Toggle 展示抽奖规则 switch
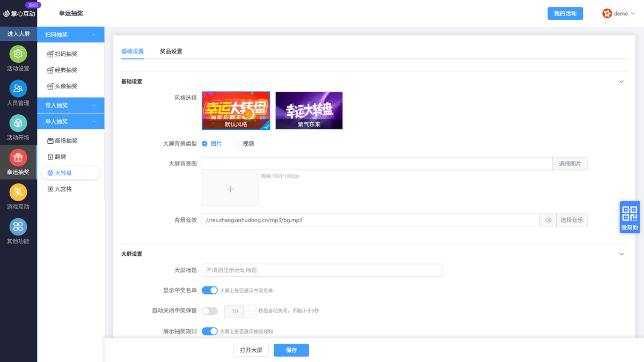 tap(210, 331)
